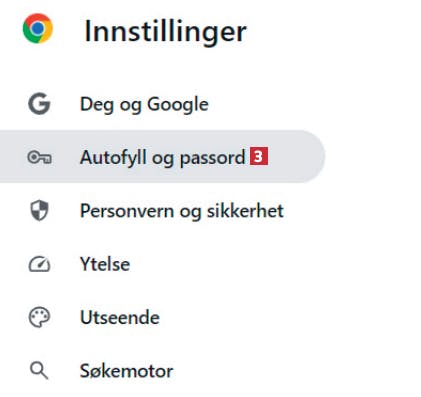Click the key icon for passwords
The image size is (421, 397).
tap(39, 157)
